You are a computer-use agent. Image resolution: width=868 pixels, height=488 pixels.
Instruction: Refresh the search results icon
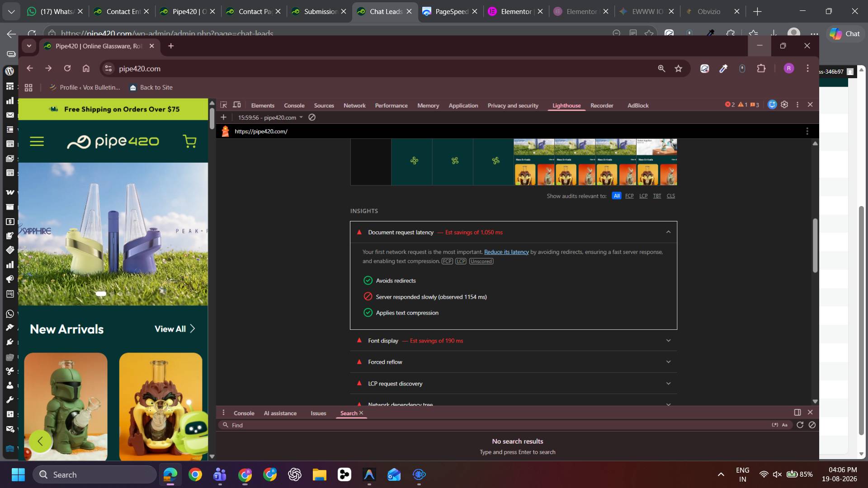coord(800,425)
